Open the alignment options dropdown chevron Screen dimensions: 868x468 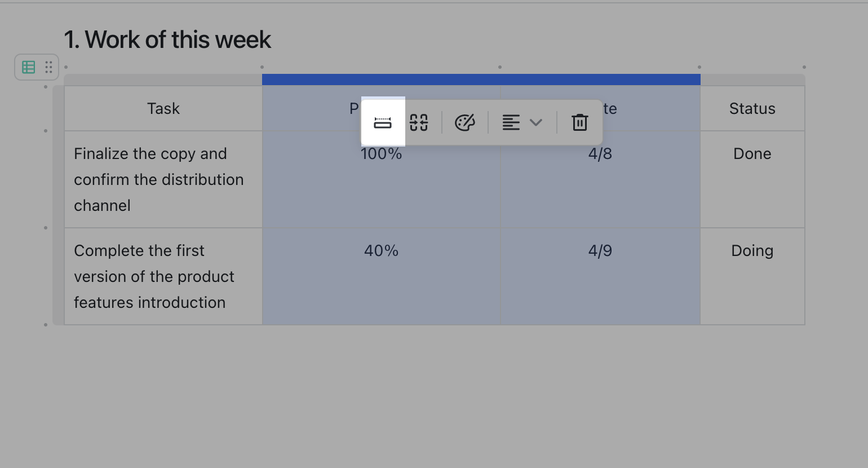[x=535, y=122]
